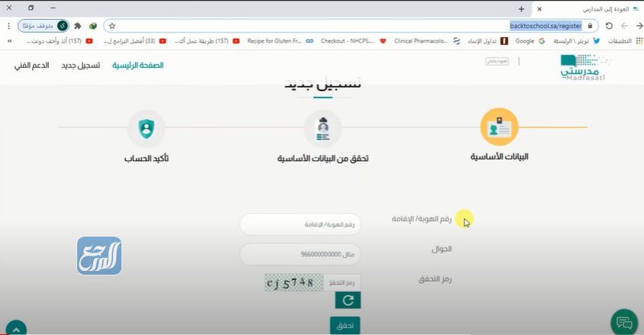Refresh the captcha code
644x335 pixels.
point(348,300)
